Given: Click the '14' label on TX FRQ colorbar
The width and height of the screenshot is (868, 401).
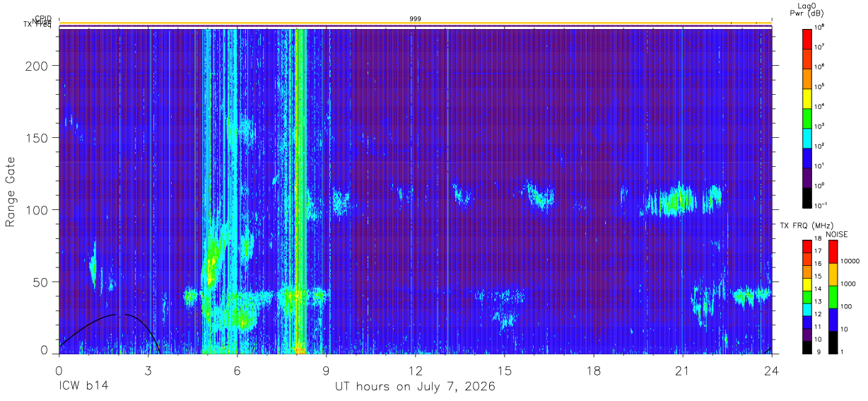Looking at the screenshot, I should (x=820, y=289).
